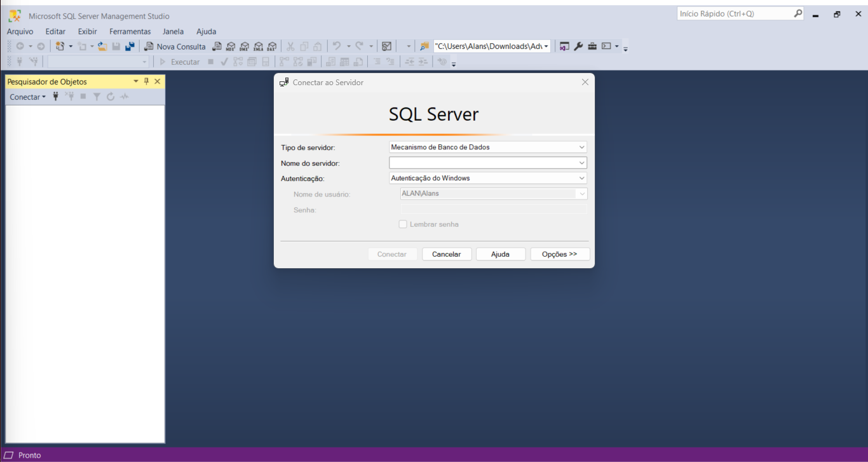The image size is (868, 462).
Task: Open the Editar menu
Action: click(x=55, y=31)
